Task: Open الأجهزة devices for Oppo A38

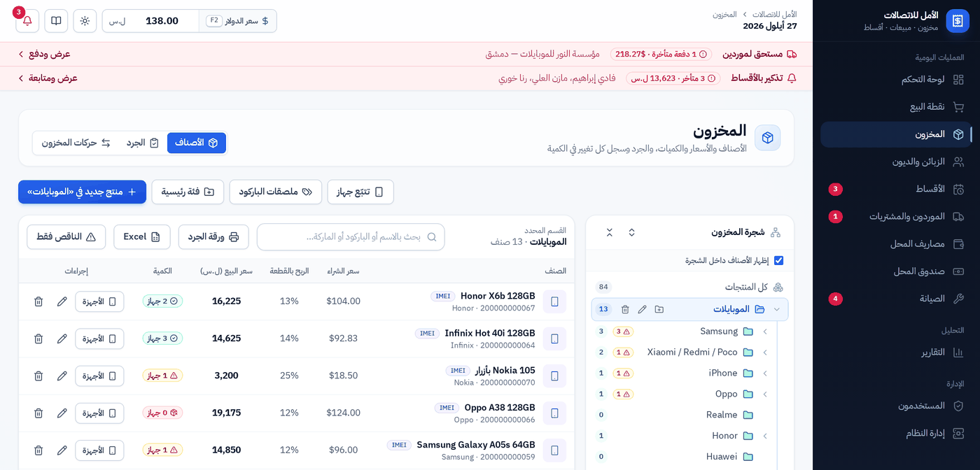Action: tap(99, 413)
